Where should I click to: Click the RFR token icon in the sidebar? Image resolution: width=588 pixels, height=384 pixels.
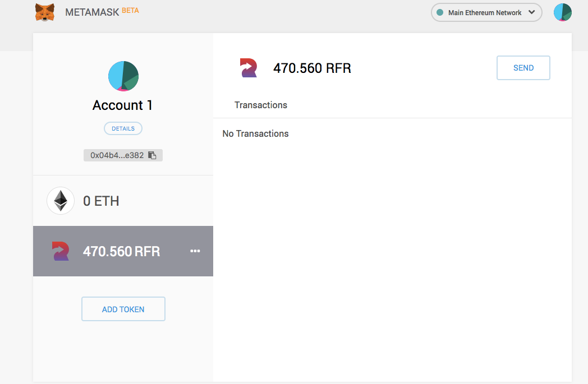point(61,251)
